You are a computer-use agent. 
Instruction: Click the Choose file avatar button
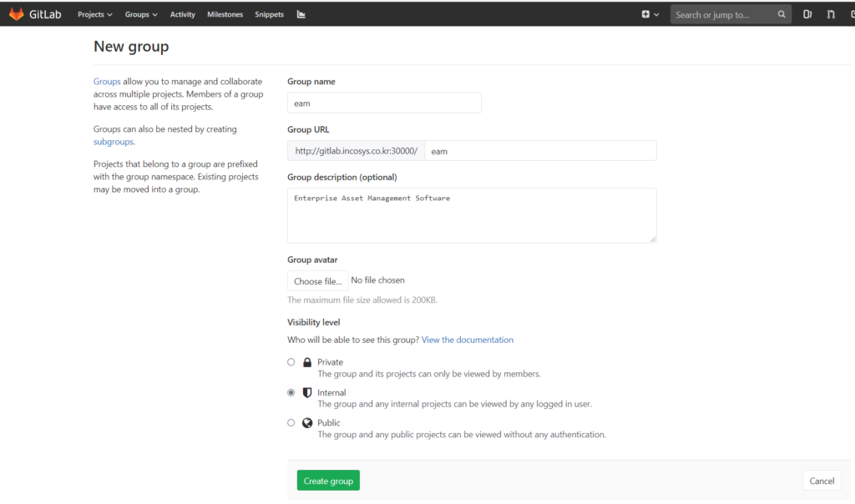317,281
